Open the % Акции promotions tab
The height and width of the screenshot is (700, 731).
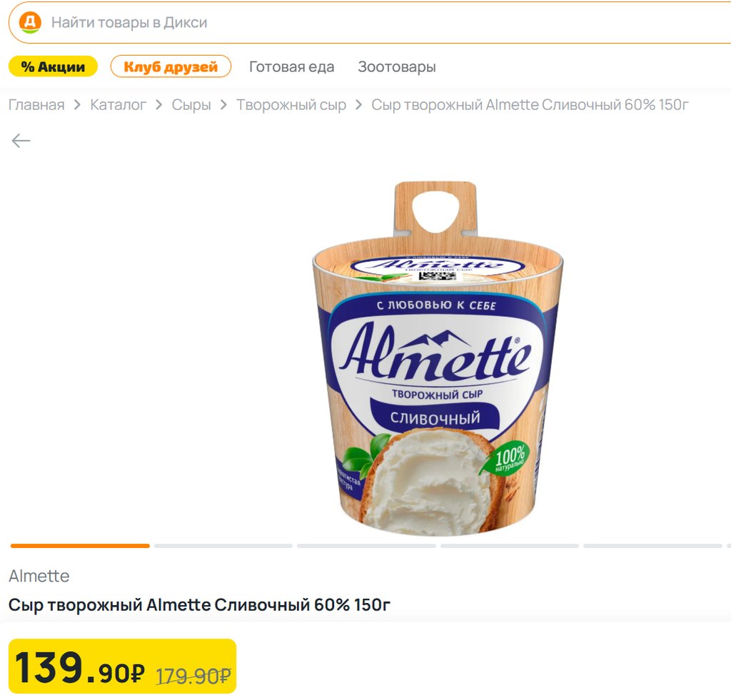coord(53,67)
